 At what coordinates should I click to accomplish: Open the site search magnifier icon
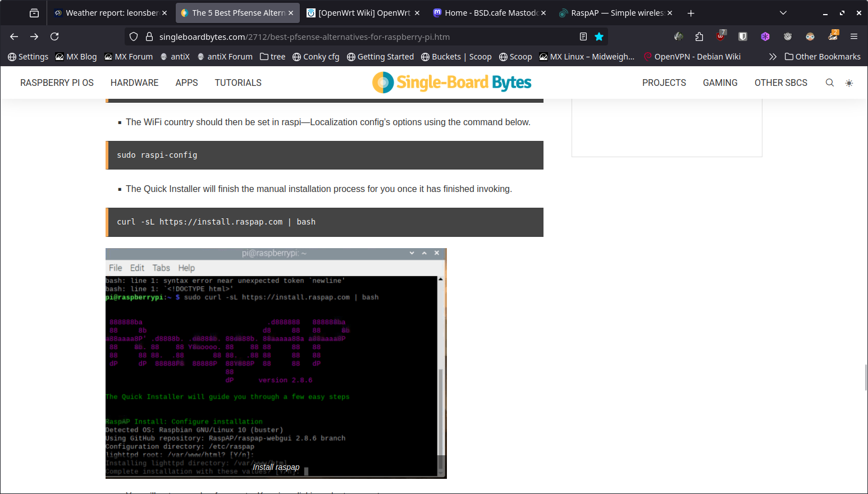[x=829, y=83]
